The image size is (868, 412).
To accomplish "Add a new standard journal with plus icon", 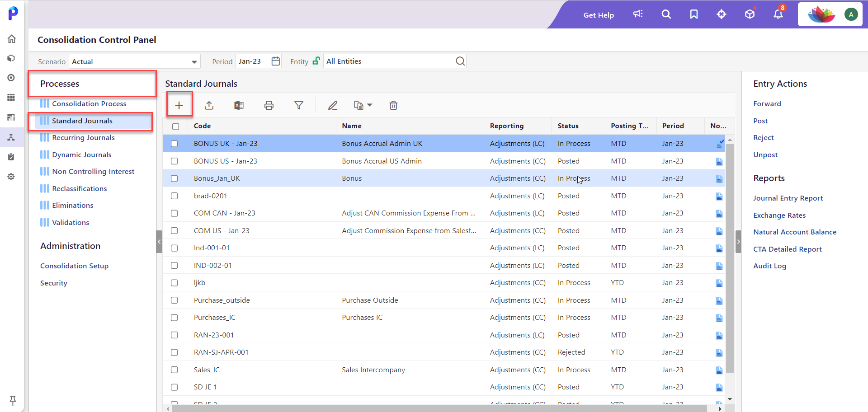I will (179, 105).
